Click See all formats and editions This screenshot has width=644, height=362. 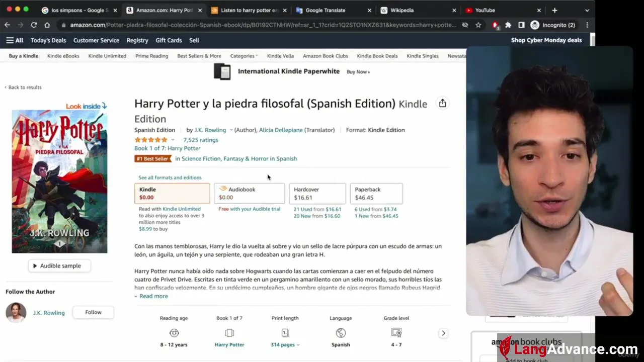point(170,177)
